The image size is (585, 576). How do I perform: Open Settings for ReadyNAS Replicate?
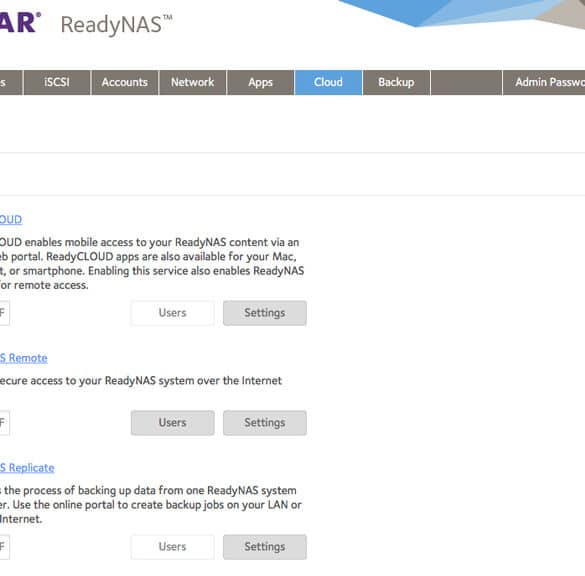(265, 547)
